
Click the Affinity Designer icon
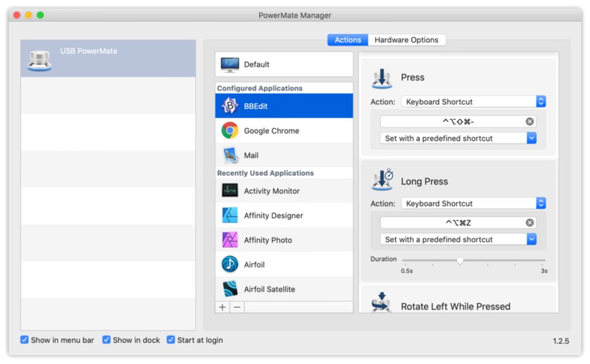tap(230, 215)
